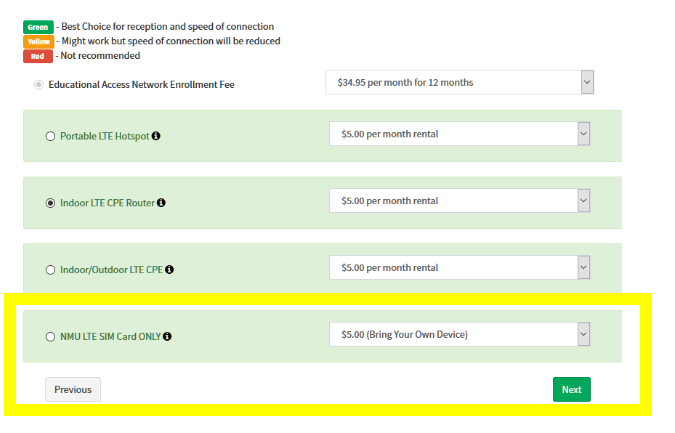
Task: Click Educational Access Network Enrollment Fee radio button
Action: pyautogui.click(x=39, y=84)
